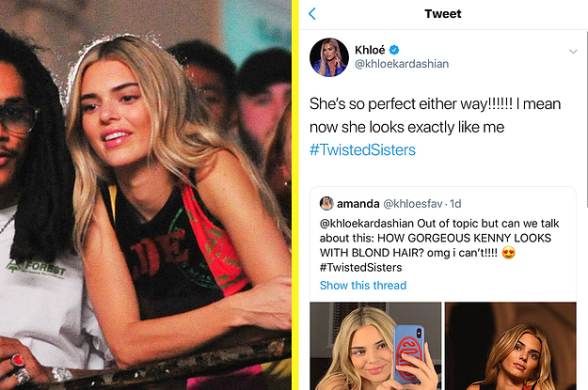Click the @khloekardashian mention in the quoted tweet
Viewport: 588px width, 390px height.
(x=371, y=223)
